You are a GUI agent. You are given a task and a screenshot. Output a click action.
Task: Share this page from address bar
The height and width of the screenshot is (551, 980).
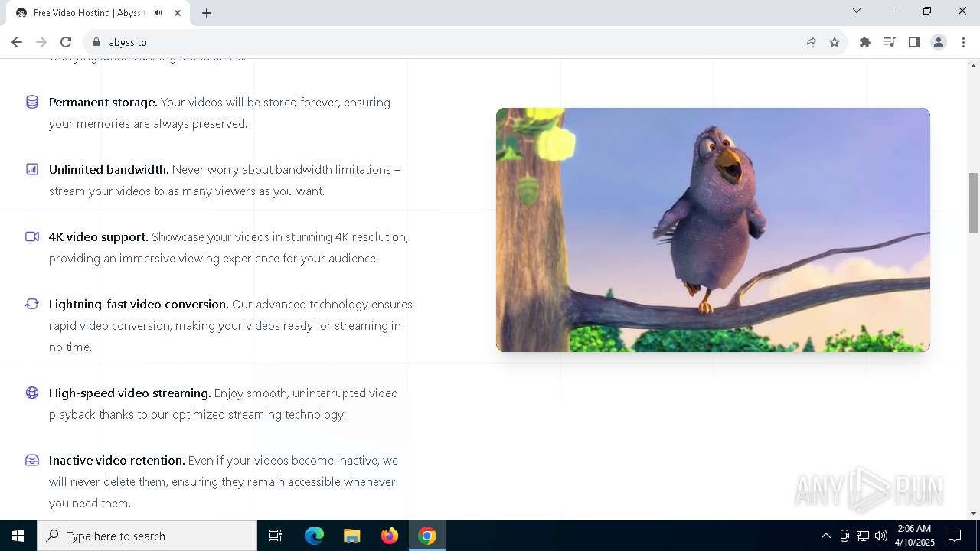tap(810, 42)
